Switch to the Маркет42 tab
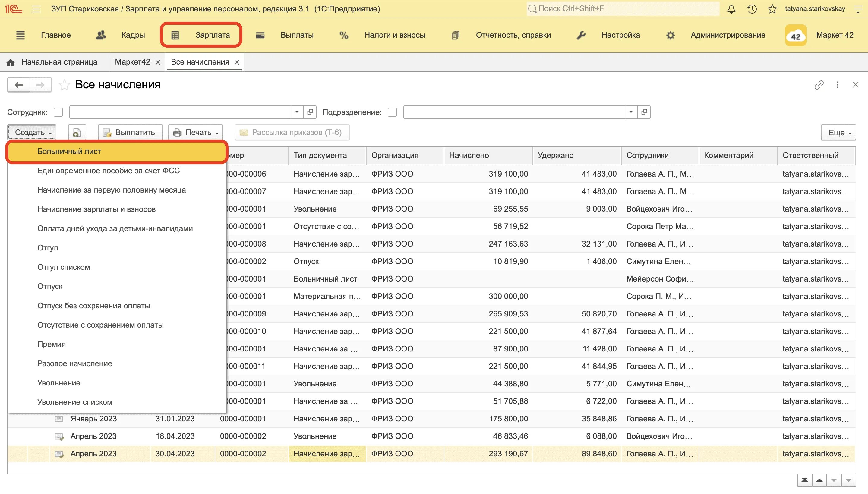Viewport: 868px width, 494px height. pos(132,62)
